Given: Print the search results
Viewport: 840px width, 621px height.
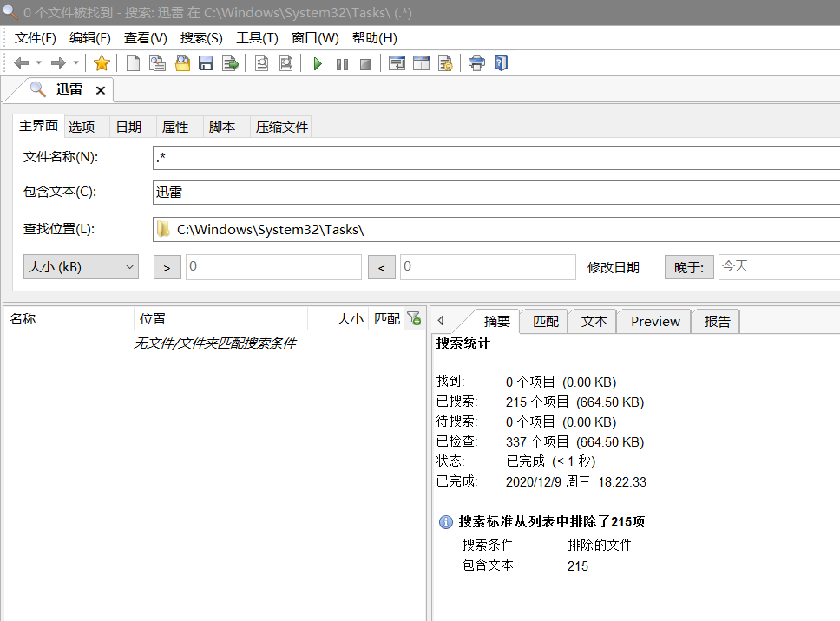Looking at the screenshot, I should click(x=476, y=62).
